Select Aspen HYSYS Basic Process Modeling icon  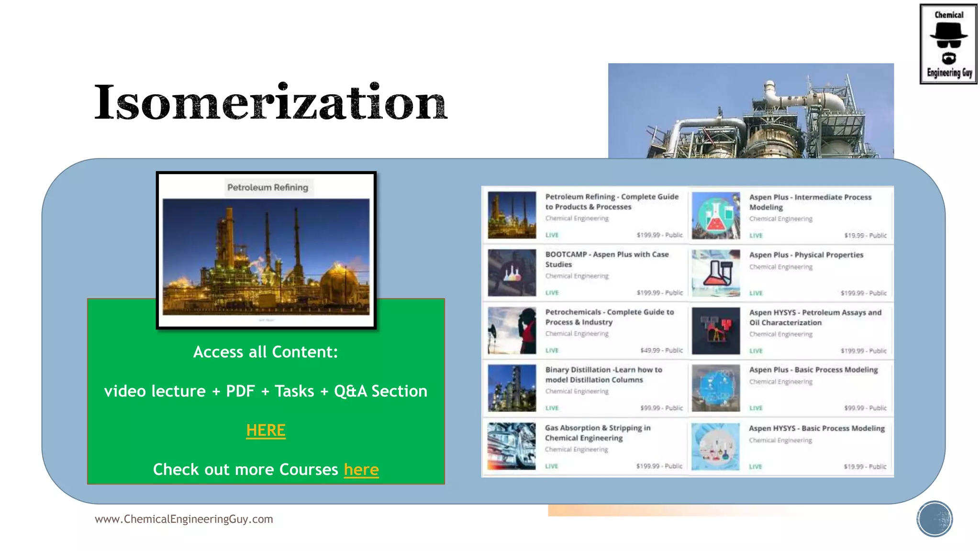coord(715,446)
